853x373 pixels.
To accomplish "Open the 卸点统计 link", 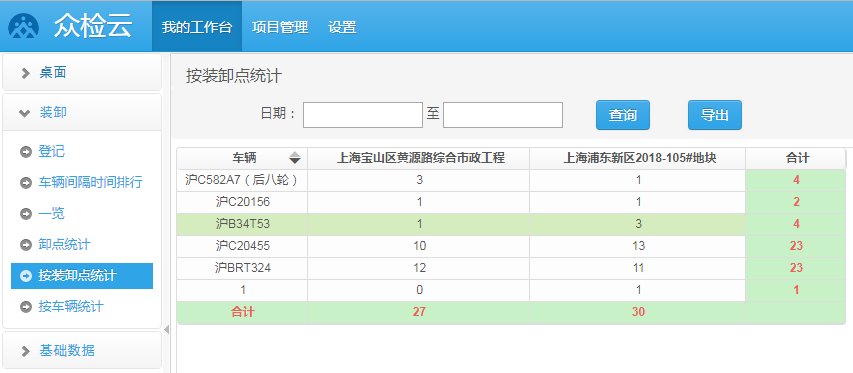I will (x=64, y=245).
